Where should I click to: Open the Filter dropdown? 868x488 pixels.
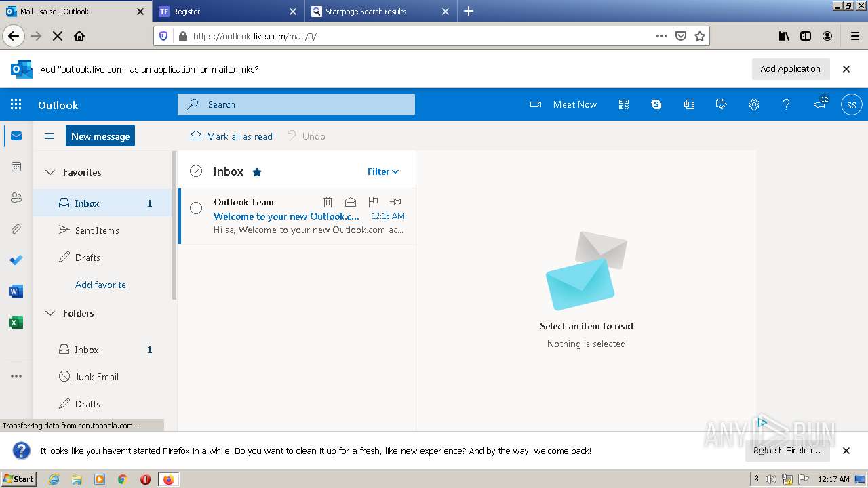click(383, 171)
